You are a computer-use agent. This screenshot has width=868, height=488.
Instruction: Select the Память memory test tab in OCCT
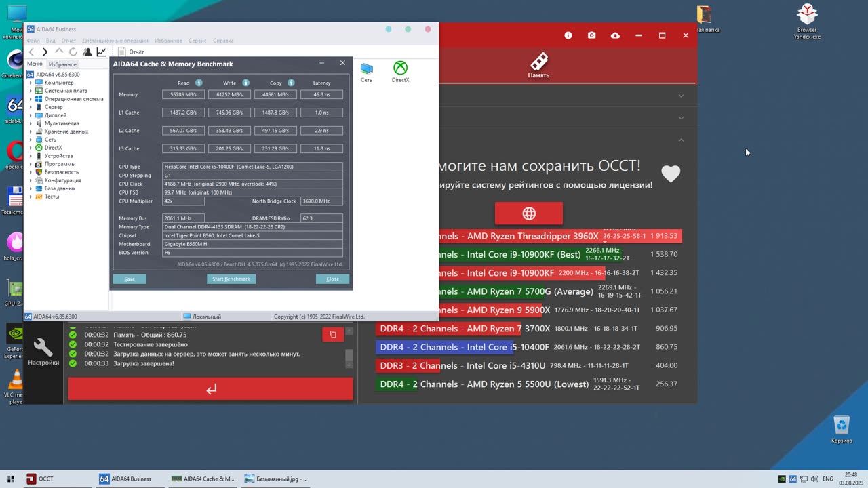[539, 65]
